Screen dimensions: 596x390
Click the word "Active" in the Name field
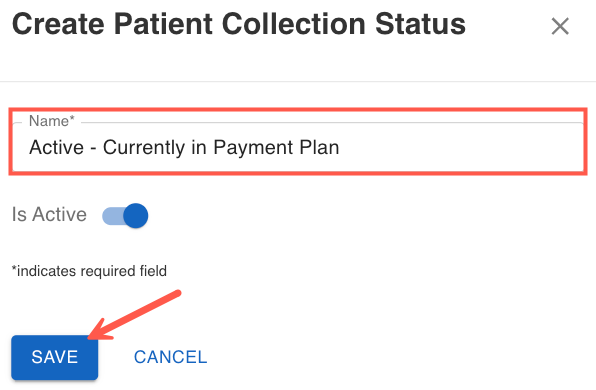click(x=57, y=147)
